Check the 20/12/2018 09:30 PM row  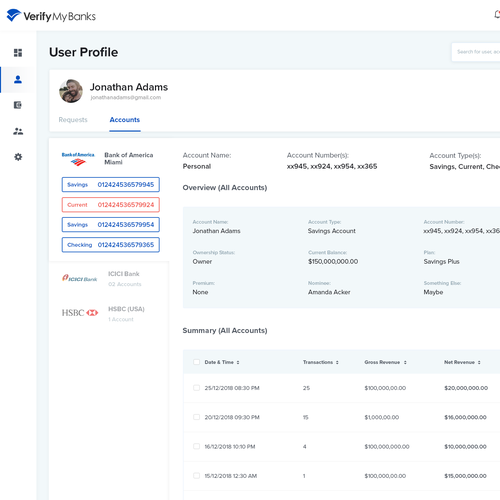click(x=196, y=417)
